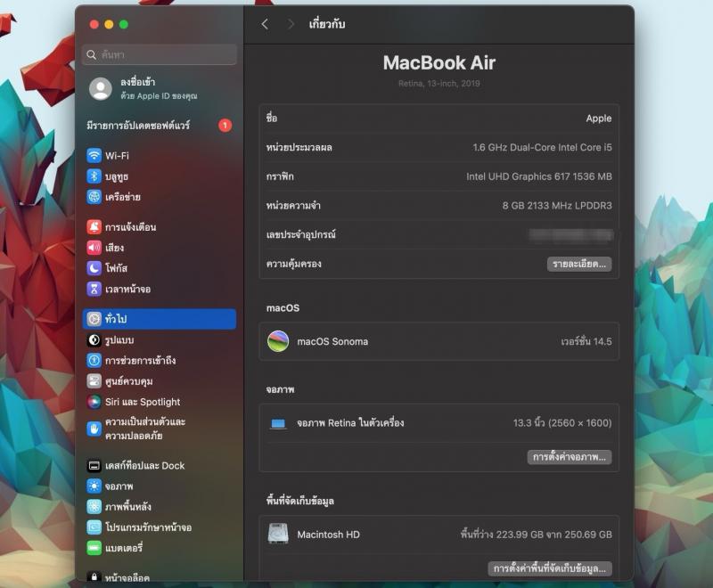Open Lock Screen (หน้าจอล็อค) icon
This screenshot has width=713, height=588.
94,577
